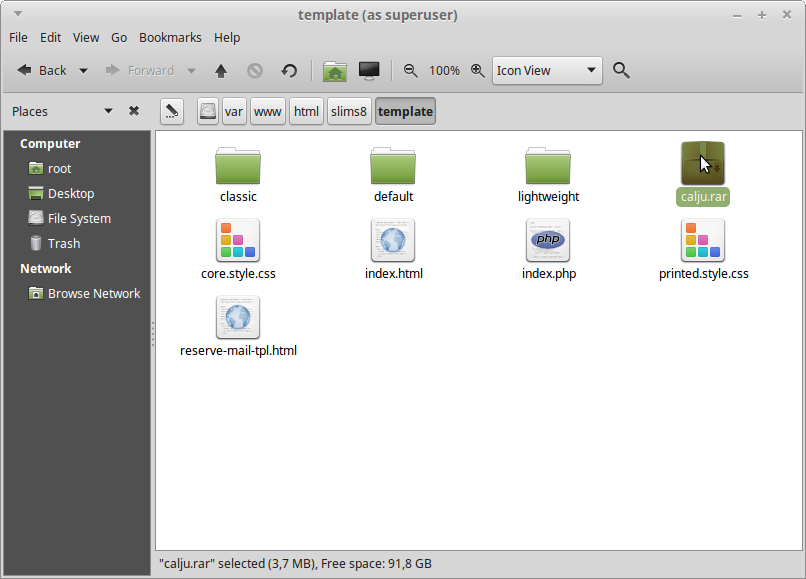Click the filesystem root drive breadcrumb
This screenshot has height=579, width=806.
click(208, 111)
